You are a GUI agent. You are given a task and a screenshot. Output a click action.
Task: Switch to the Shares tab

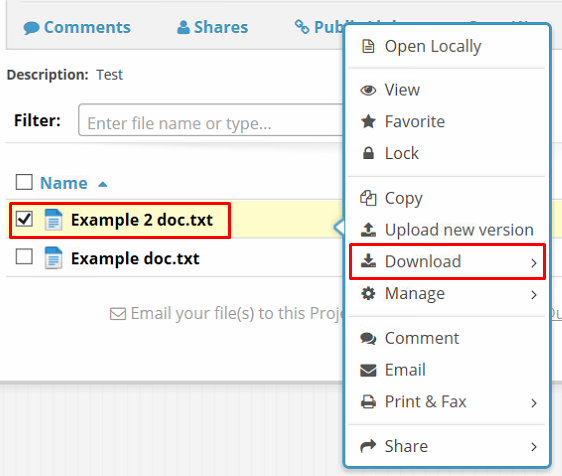213,27
